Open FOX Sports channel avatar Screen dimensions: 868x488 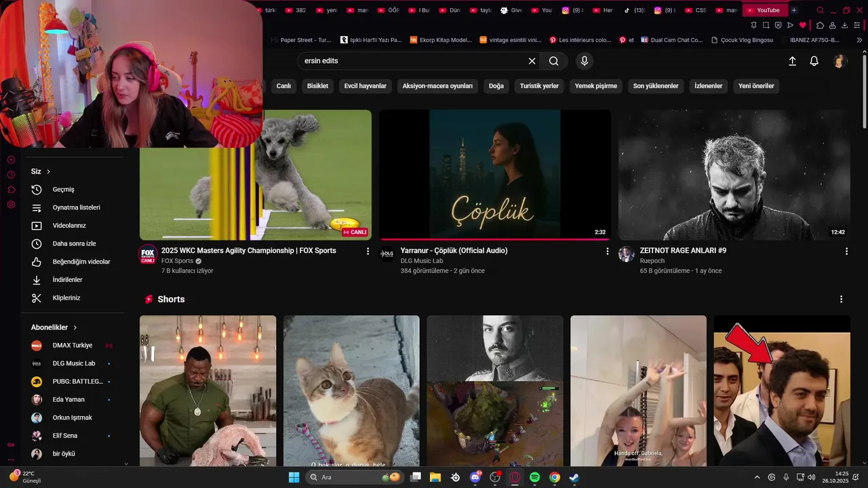pos(148,255)
